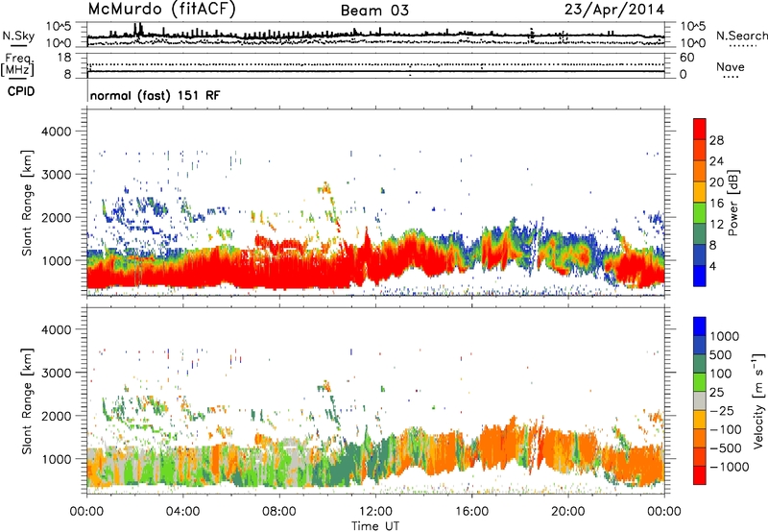Click the Velocity [m s⁻¹] axis title
768x532 pixels.
coord(758,400)
